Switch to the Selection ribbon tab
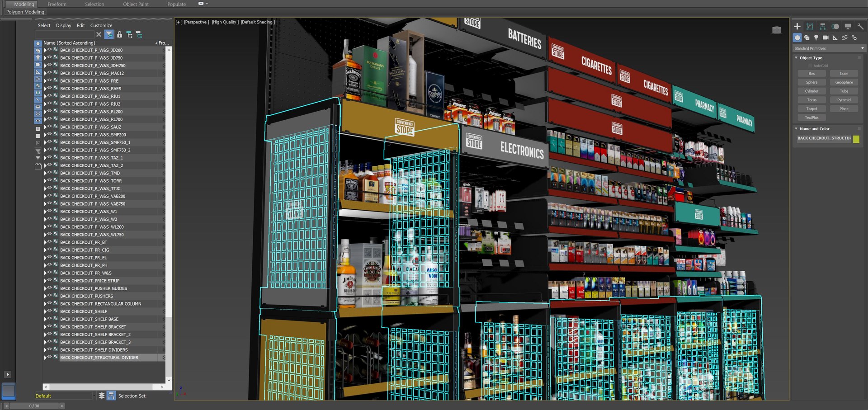The image size is (868, 410). [94, 4]
